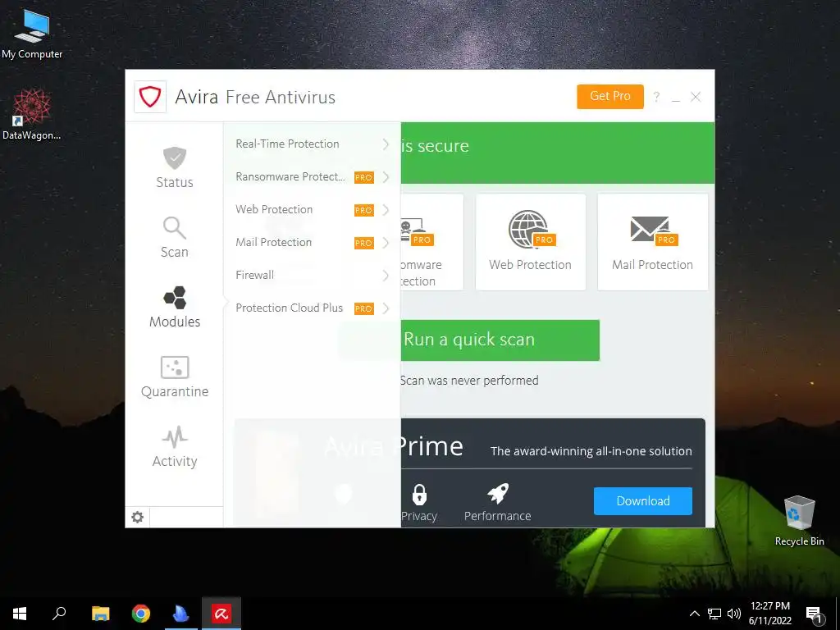
Task: Open Real-Time Protection module
Action: pyautogui.click(x=312, y=144)
